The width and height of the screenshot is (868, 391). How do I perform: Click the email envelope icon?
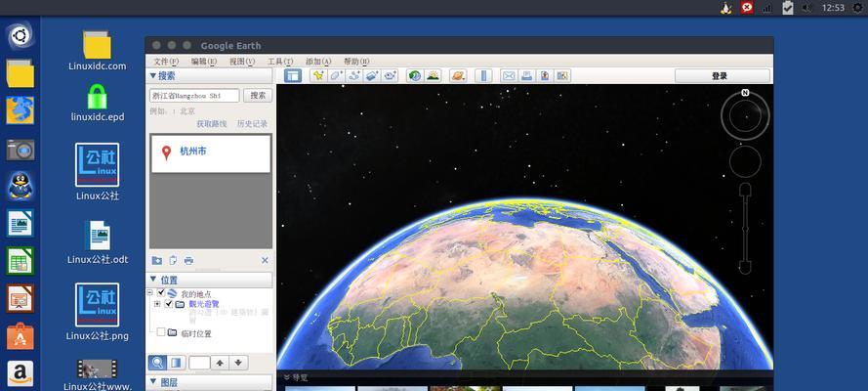[509, 76]
